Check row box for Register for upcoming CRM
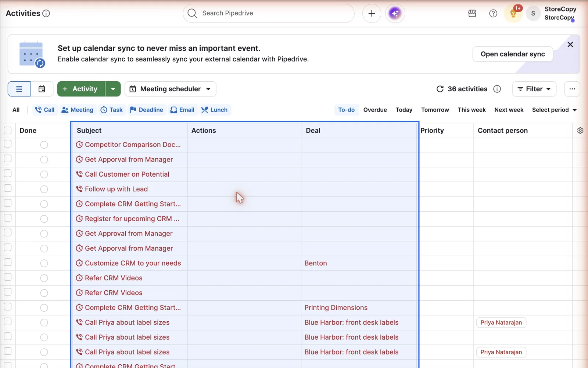The width and height of the screenshot is (588, 368). pos(8,218)
